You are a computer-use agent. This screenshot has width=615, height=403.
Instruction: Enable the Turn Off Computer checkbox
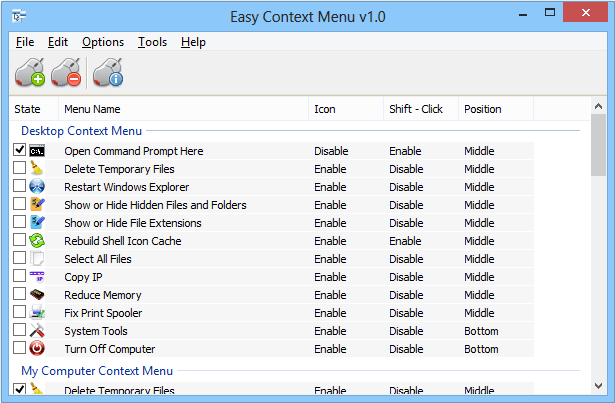(x=19, y=348)
